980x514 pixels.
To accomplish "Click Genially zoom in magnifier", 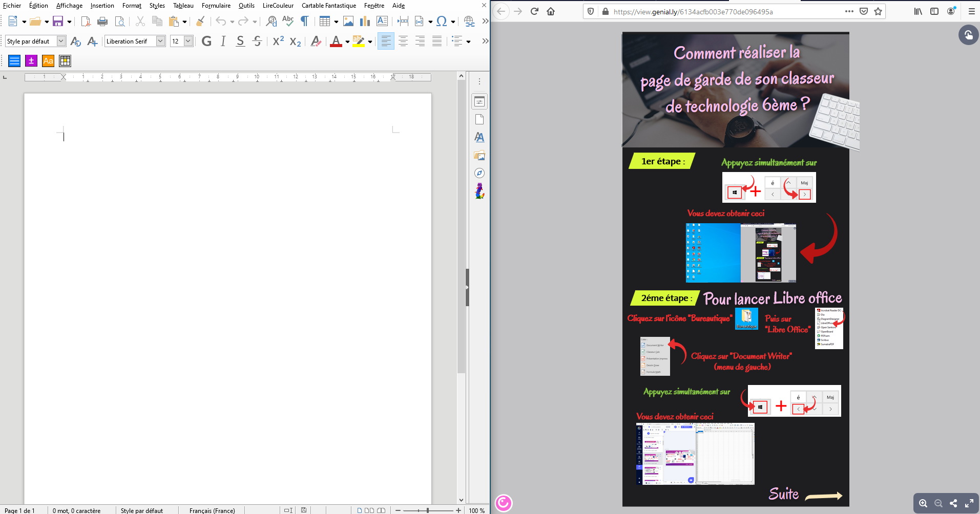I will click(x=923, y=503).
